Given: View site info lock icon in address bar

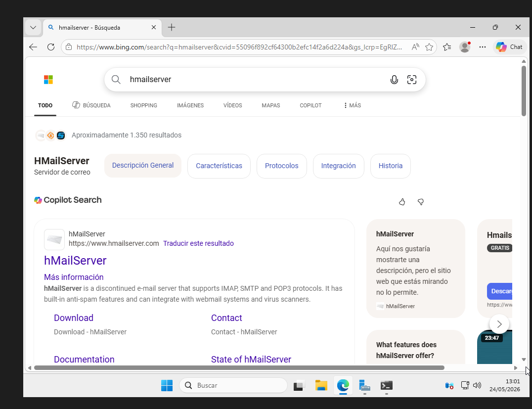Looking at the screenshot, I should click(x=69, y=47).
